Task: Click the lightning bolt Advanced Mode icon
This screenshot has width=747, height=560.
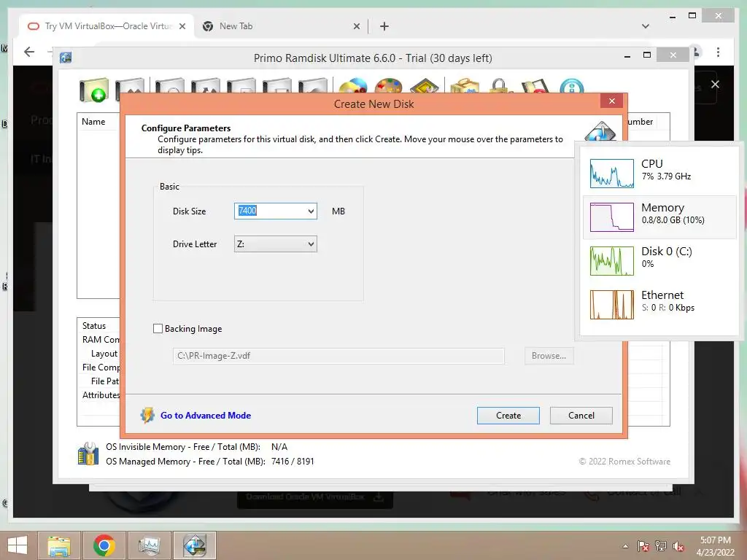Action: coord(147,415)
